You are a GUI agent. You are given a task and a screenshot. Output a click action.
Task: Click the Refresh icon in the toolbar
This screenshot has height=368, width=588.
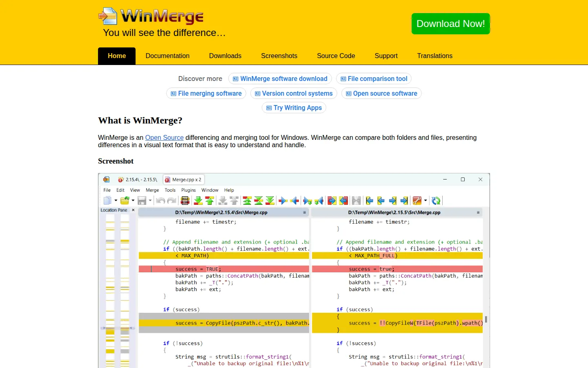tap(436, 200)
